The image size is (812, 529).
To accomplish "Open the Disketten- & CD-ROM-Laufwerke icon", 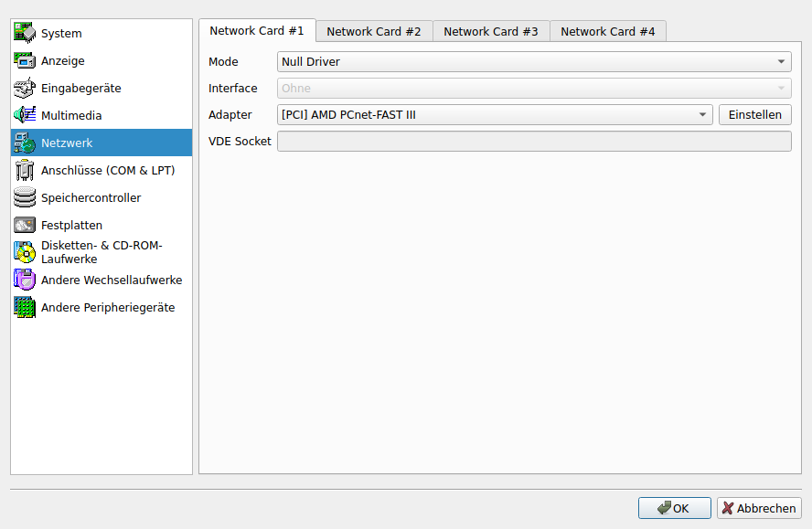I will [x=25, y=253].
